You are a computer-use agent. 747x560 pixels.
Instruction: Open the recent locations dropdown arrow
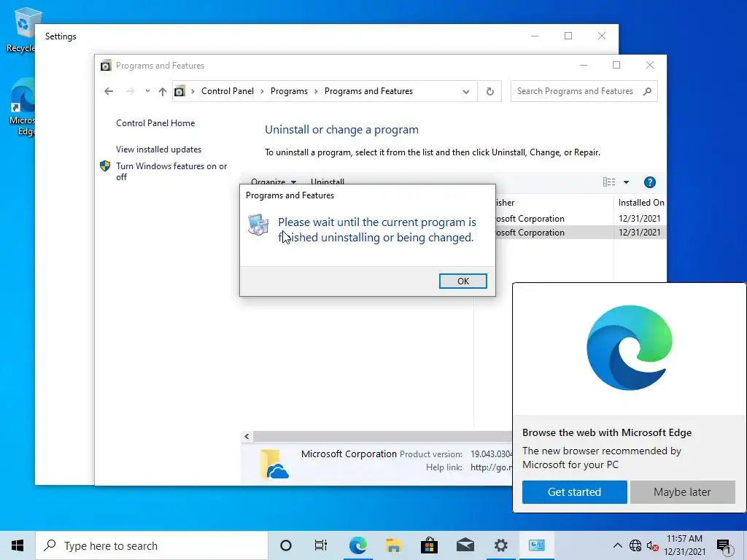[x=147, y=91]
